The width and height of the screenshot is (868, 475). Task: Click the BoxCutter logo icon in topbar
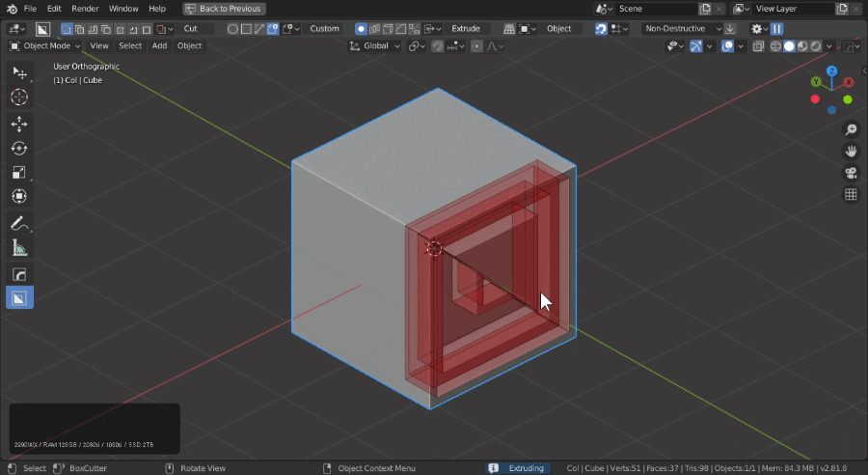(42, 29)
